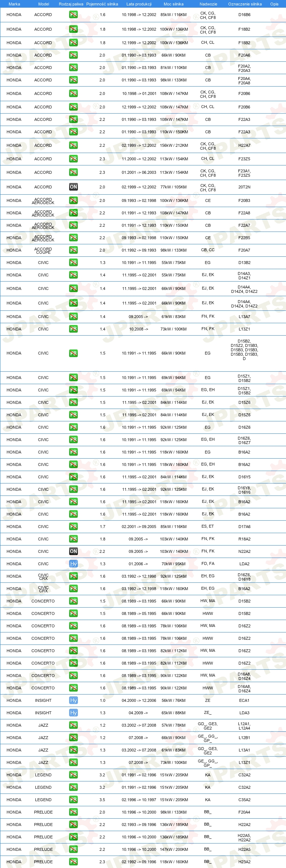Click the engine capacity 3.5 cell
Viewport: 286px width, 868px height.
(x=102, y=800)
